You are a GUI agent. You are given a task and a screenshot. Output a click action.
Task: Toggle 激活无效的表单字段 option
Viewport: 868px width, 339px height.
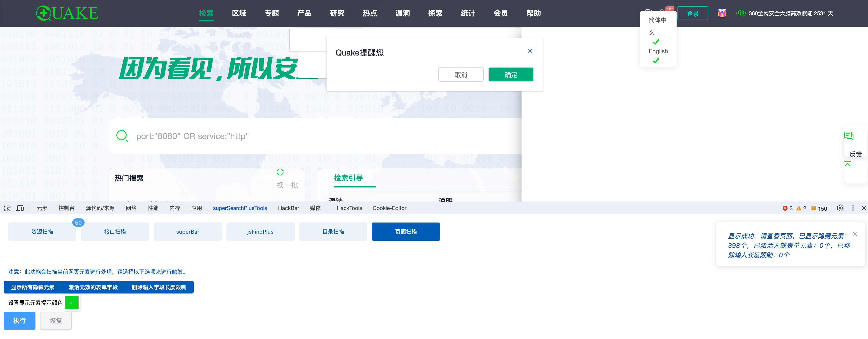(x=93, y=287)
